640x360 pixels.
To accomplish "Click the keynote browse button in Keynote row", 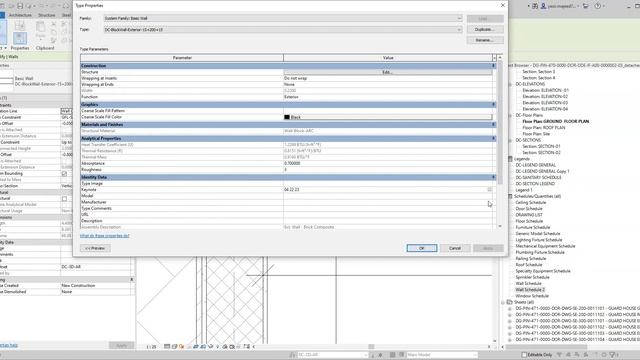I will pyautogui.click(x=489, y=189).
